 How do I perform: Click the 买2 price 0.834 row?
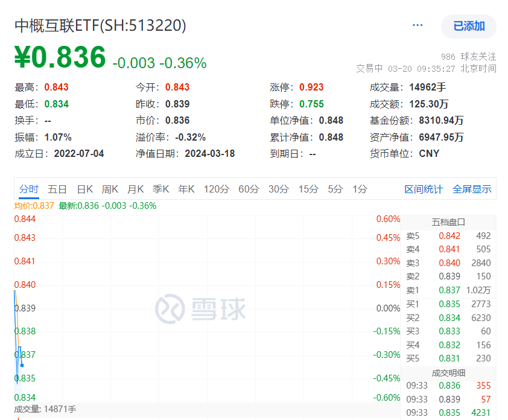[449, 317]
